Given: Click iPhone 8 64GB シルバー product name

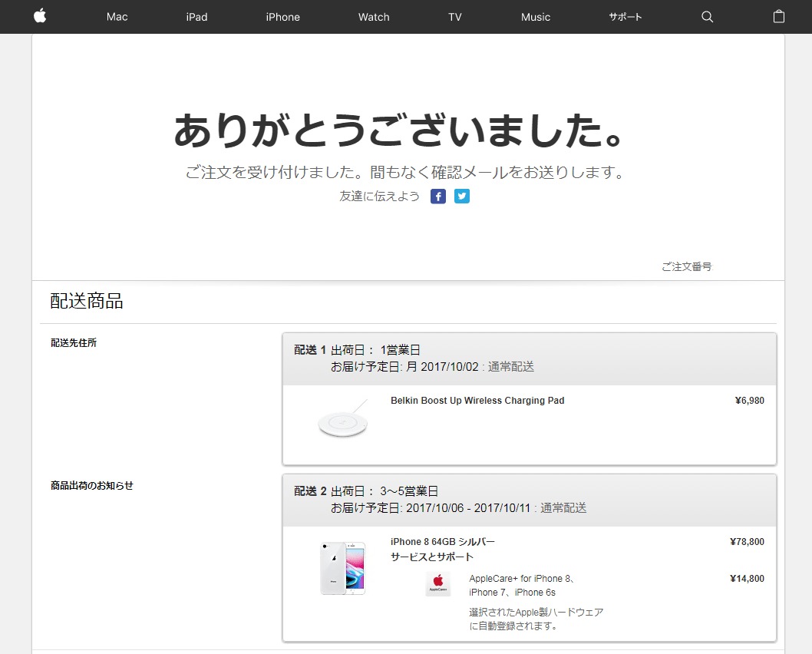Looking at the screenshot, I should coord(443,542).
